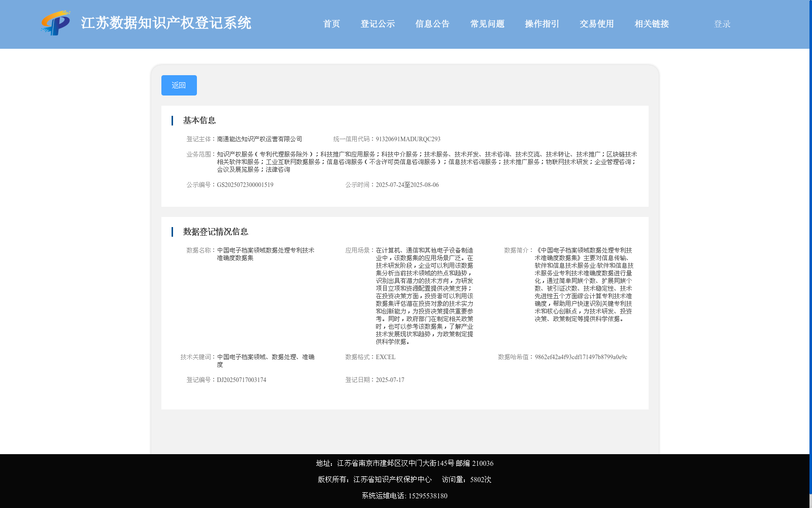The width and height of the screenshot is (812, 508).
Task: Select the 业务范围 business scope text
Action: [x=427, y=162]
